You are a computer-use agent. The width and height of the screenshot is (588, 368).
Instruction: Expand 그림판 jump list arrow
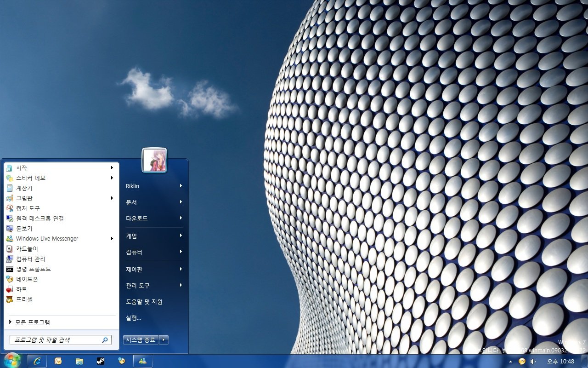(112, 198)
